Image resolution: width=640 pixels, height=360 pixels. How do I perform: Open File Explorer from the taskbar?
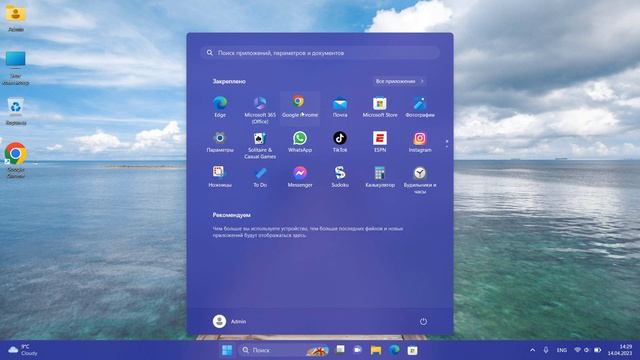[x=376, y=350]
